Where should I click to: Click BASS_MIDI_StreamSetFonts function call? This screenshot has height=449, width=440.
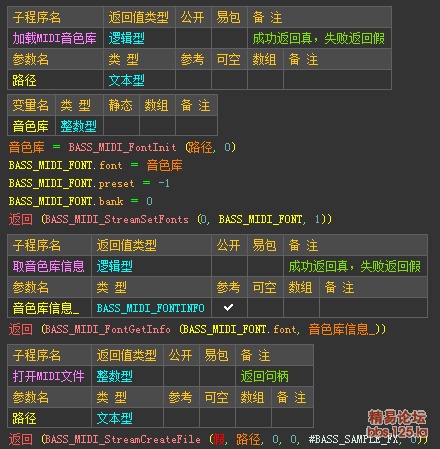[x=117, y=219]
